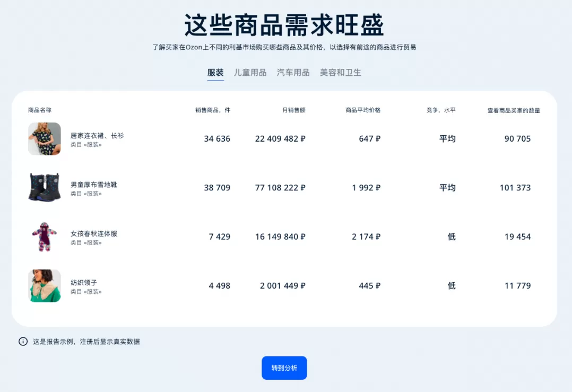The height and width of the screenshot is (392, 572).
Task: Click the subtitle about Ozon niche markets
Action: [x=284, y=47]
